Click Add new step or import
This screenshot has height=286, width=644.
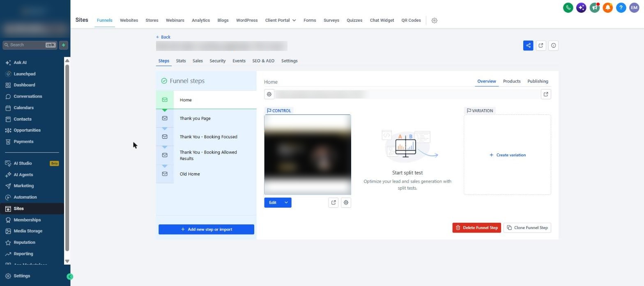[206, 229]
